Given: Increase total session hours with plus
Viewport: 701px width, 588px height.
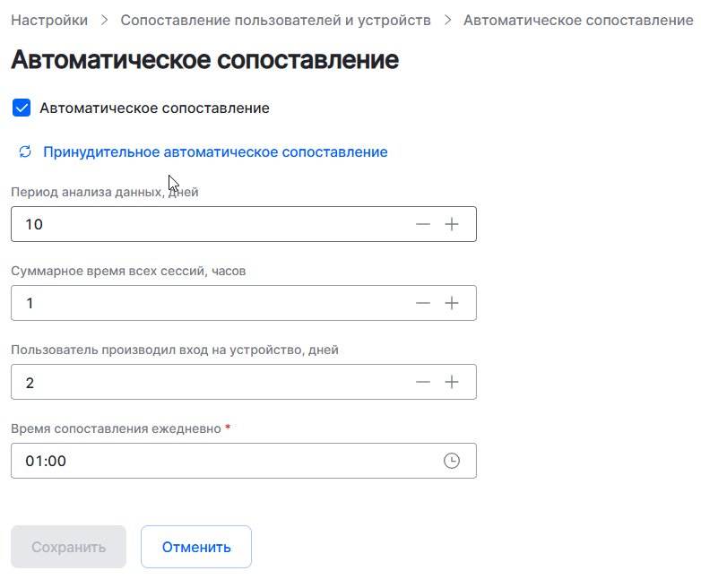Looking at the screenshot, I should 452,303.
